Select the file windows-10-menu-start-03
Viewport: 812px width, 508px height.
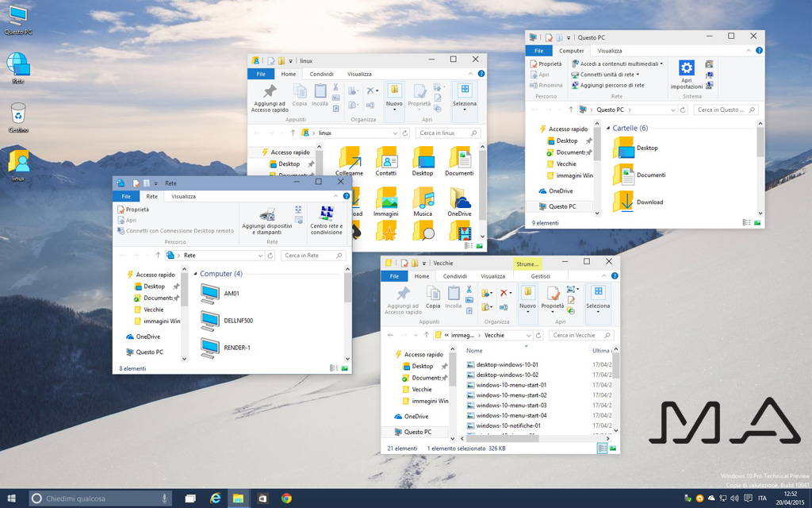coord(506,406)
